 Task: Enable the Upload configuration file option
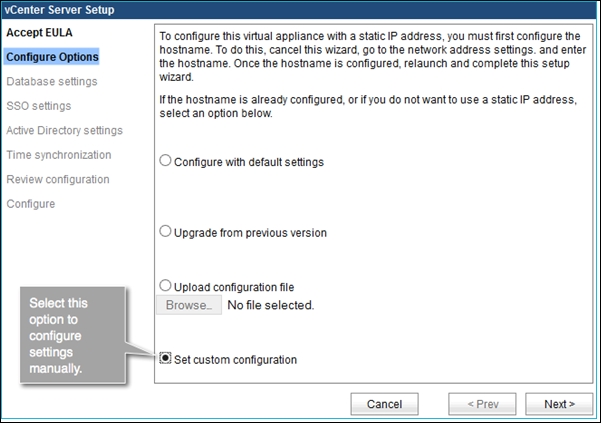click(x=166, y=287)
